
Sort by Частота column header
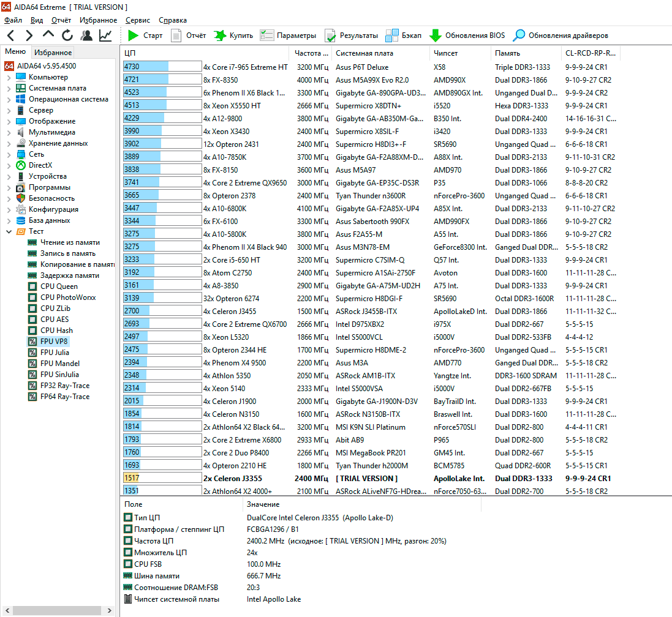tap(308, 53)
